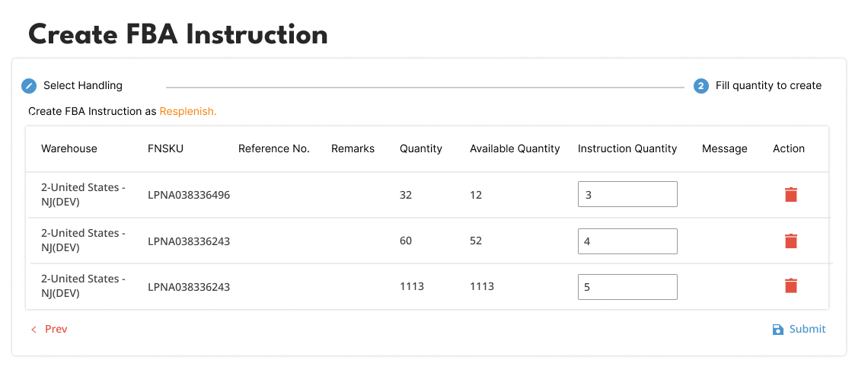868x373 pixels.
Task: Click the FNSKU column header
Action: tap(165, 149)
